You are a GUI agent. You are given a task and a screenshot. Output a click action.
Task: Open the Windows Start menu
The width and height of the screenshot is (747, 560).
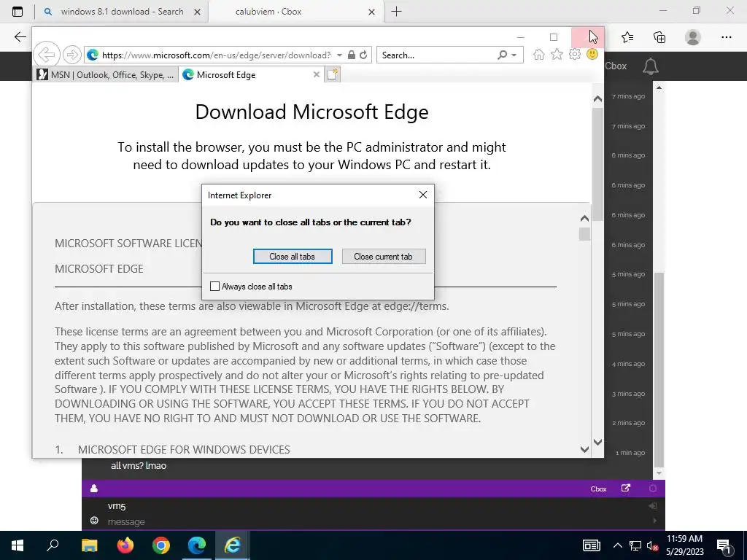click(x=18, y=545)
